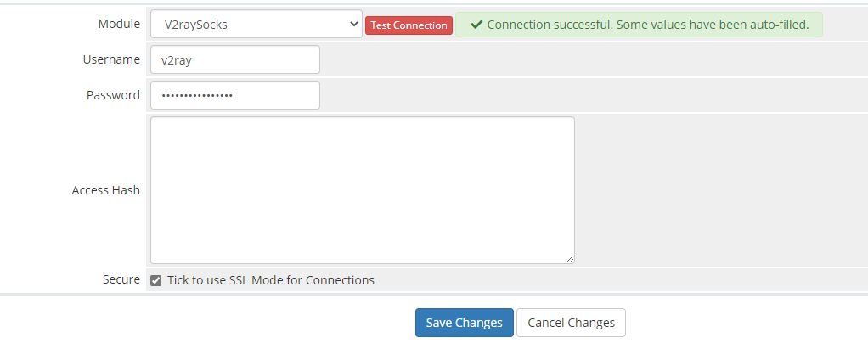Focus the Username field containing v2ray
The image size is (868, 349).
[x=234, y=59]
